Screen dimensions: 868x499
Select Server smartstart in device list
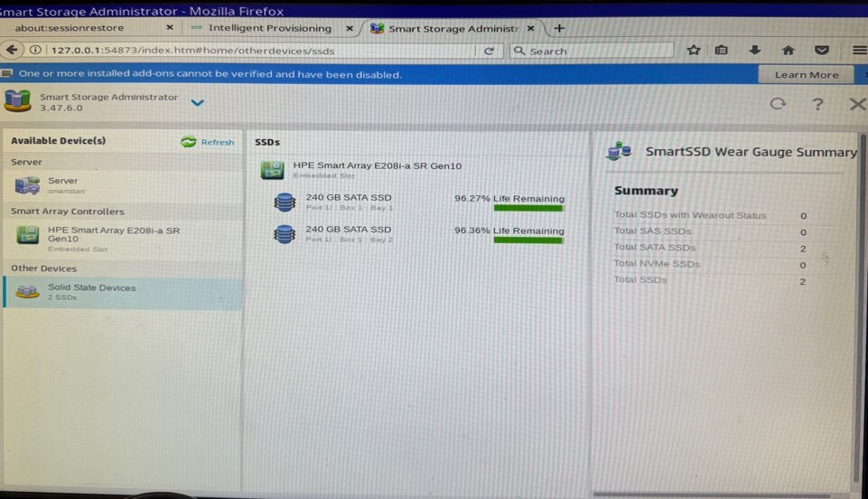click(x=122, y=185)
